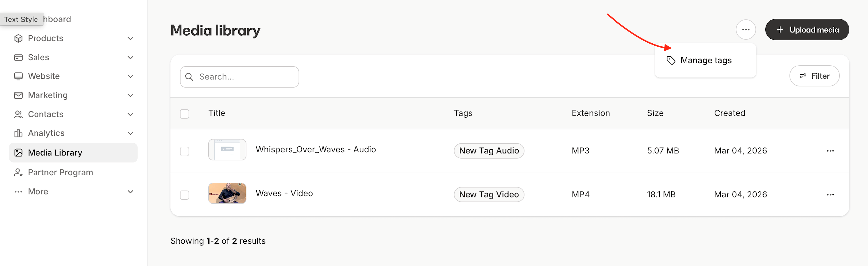Expand the Marketing section chevron

pos(130,95)
